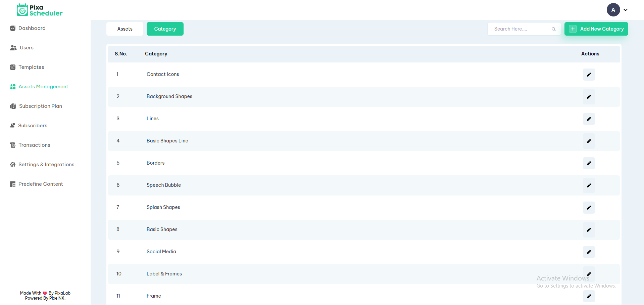This screenshot has height=305, width=644.
Task: Edit the Splash Shapes category
Action: tap(589, 208)
